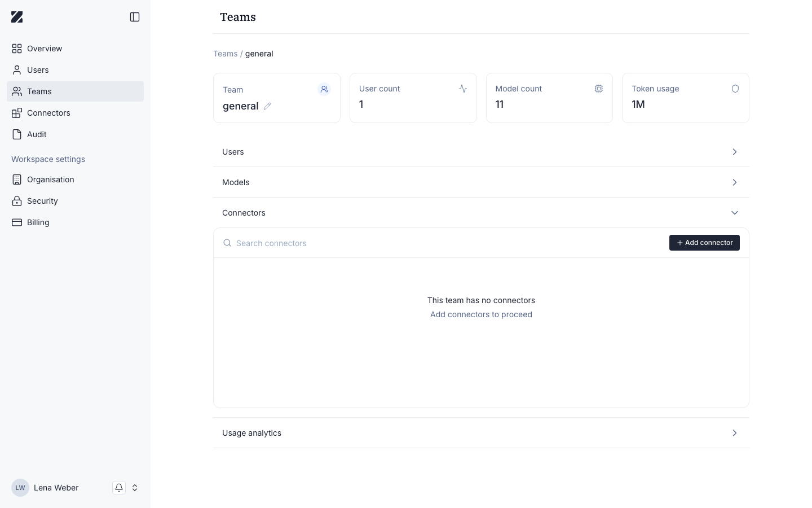Viewport: 812px width, 508px height.
Task: Click the Overview grid icon
Action: 17,49
